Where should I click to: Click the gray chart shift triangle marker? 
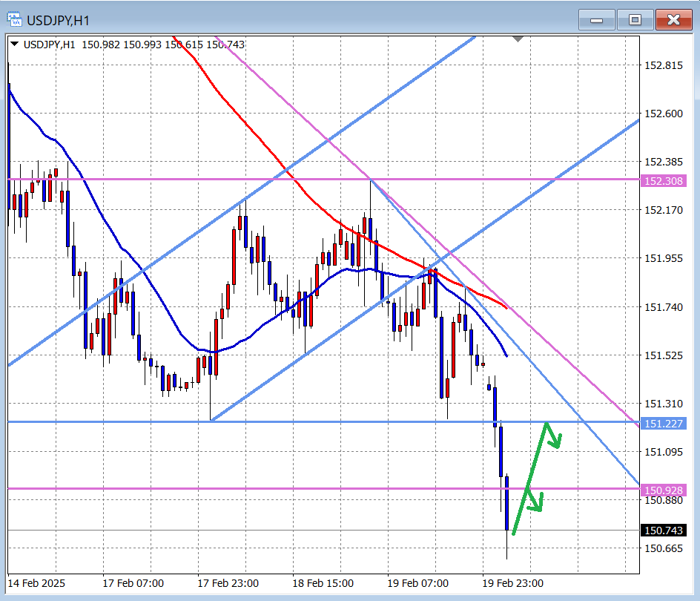518,38
